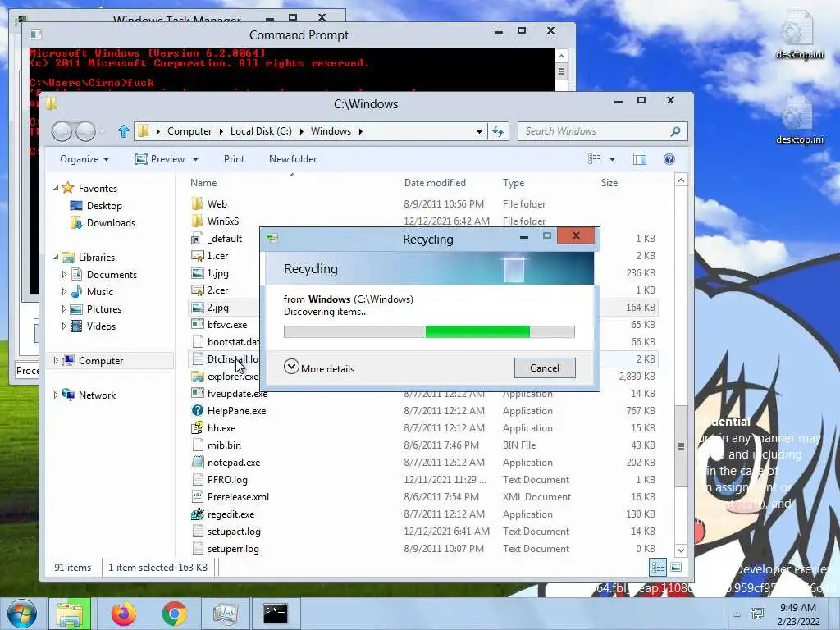Show hidden tray icons arrow
This screenshot has height=630, width=840.
(737, 614)
